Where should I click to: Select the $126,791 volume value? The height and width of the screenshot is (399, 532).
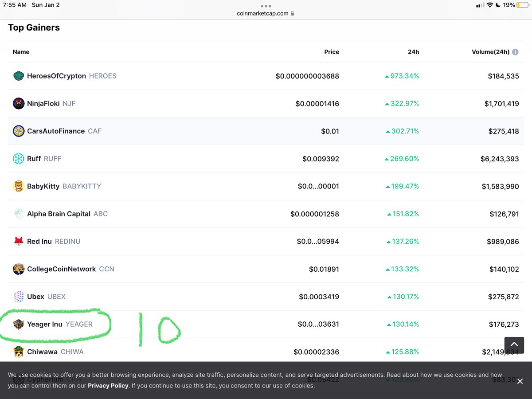[x=504, y=214]
